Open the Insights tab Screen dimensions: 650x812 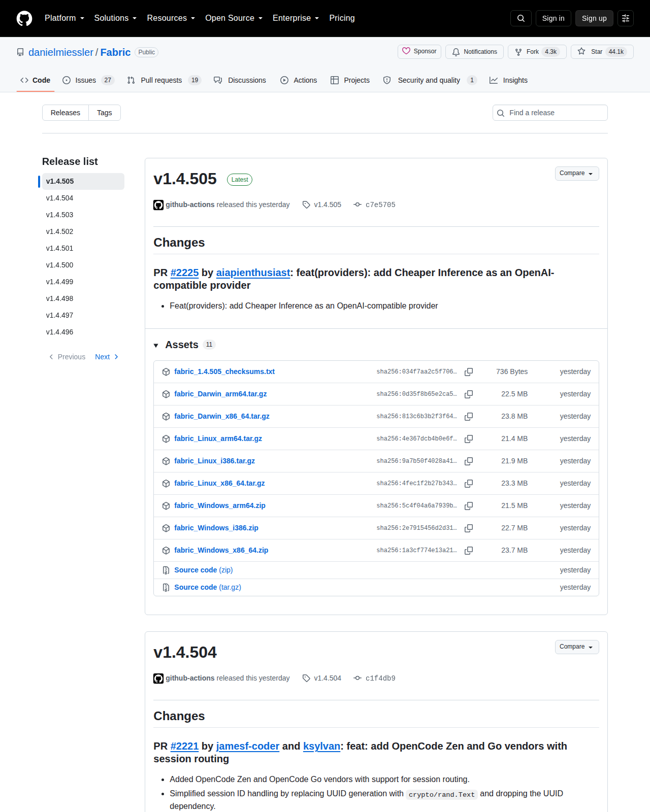(508, 80)
